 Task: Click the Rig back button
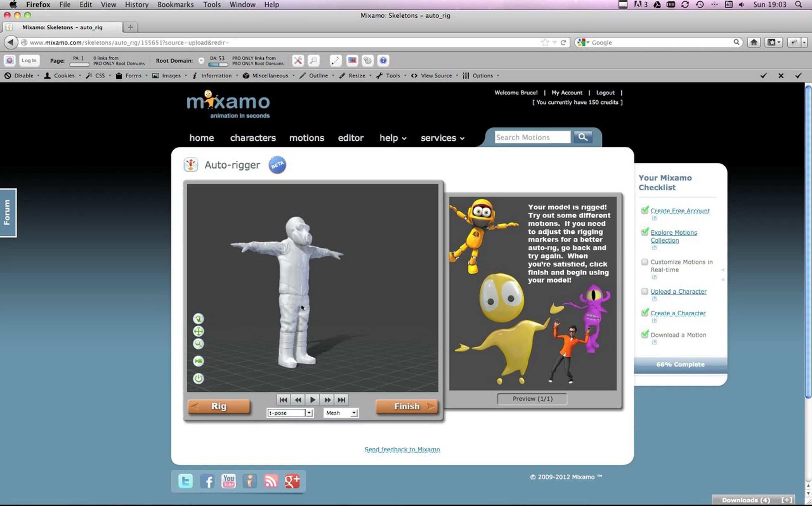pyautogui.click(x=219, y=406)
